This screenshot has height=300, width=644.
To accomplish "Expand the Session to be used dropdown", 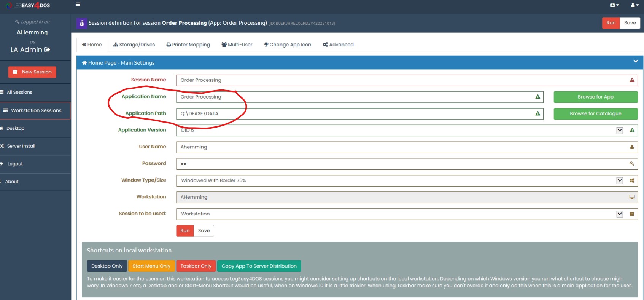I will 620,214.
